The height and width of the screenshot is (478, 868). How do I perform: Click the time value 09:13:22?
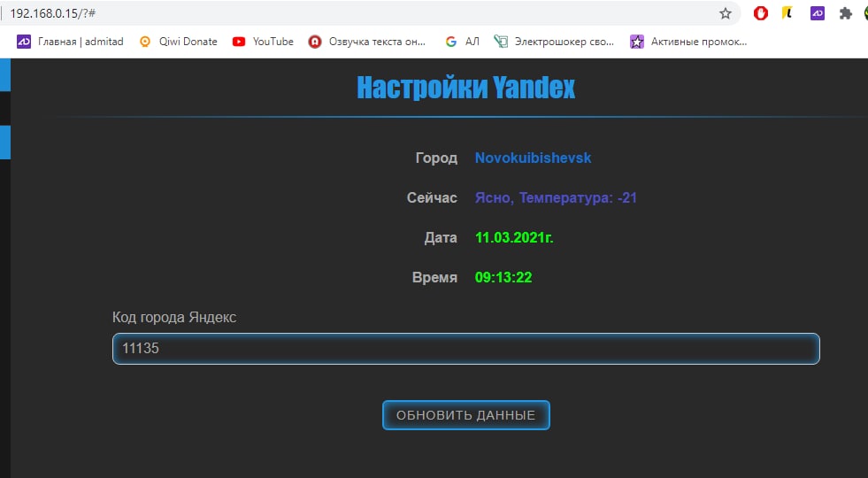click(x=503, y=277)
